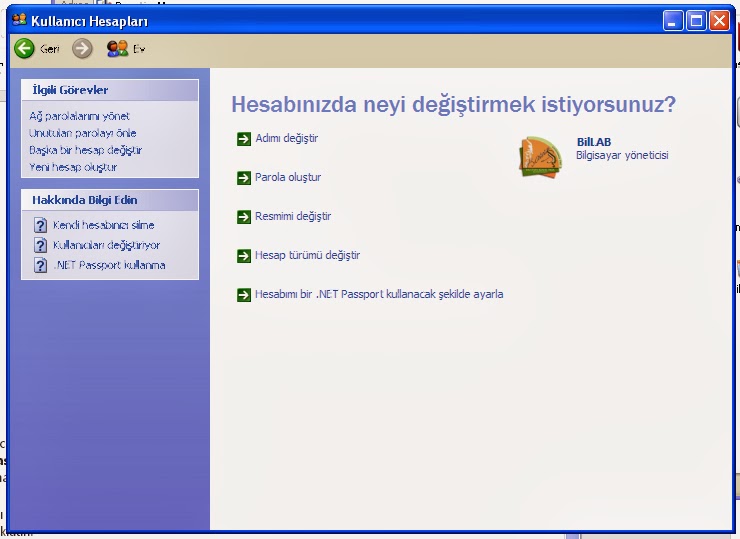The image size is (740, 539).
Task: Maximize the Kullanıcı Hesapları window
Action: click(696, 21)
